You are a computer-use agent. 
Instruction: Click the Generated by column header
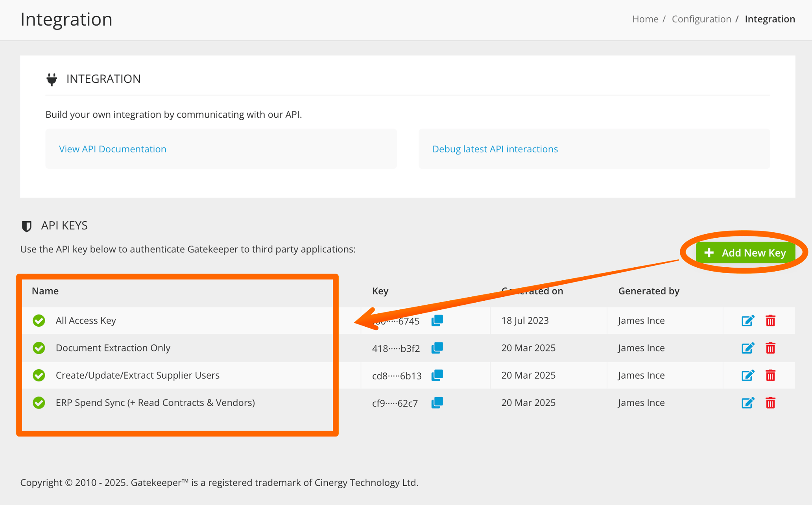(x=649, y=291)
